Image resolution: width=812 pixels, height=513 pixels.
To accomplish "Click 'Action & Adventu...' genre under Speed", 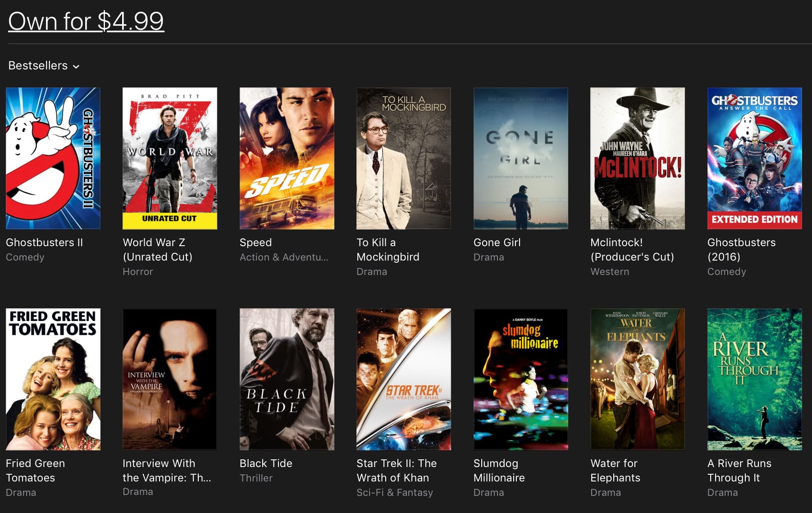I will (284, 257).
